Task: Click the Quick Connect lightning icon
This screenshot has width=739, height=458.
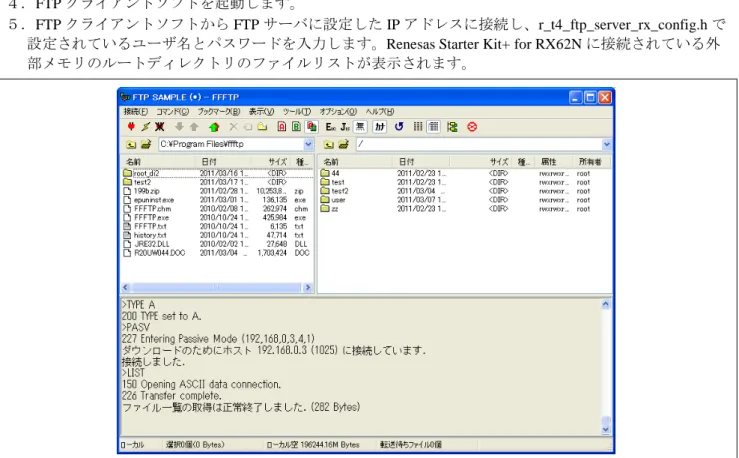Action: coord(146,127)
